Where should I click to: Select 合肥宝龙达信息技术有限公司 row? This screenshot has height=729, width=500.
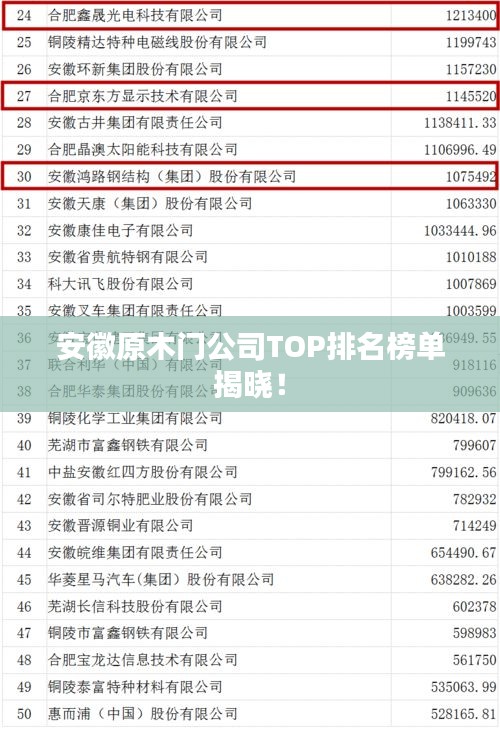pos(250,660)
